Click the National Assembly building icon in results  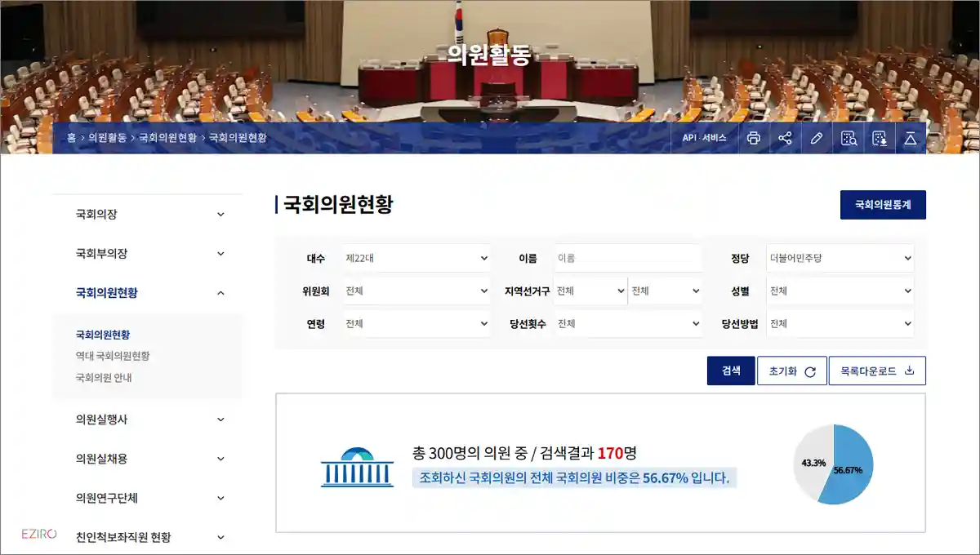[x=357, y=467]
